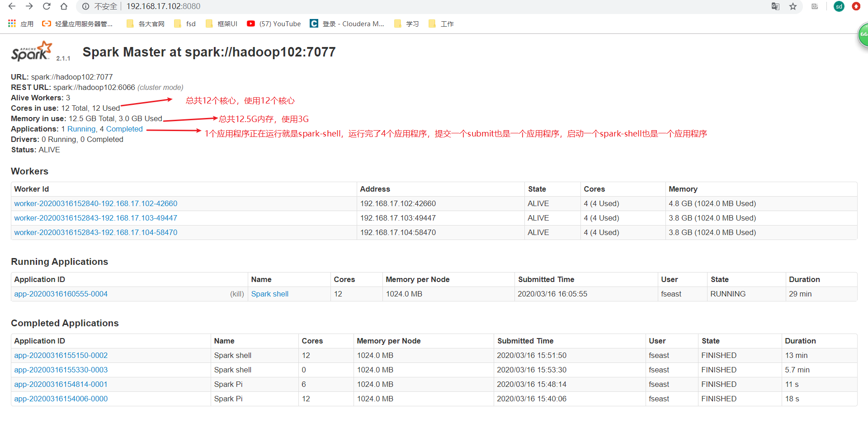The height and width of the screenshot is (442, 868).
Task: Kill the running Spark shell application
Action: pos(237,294)
